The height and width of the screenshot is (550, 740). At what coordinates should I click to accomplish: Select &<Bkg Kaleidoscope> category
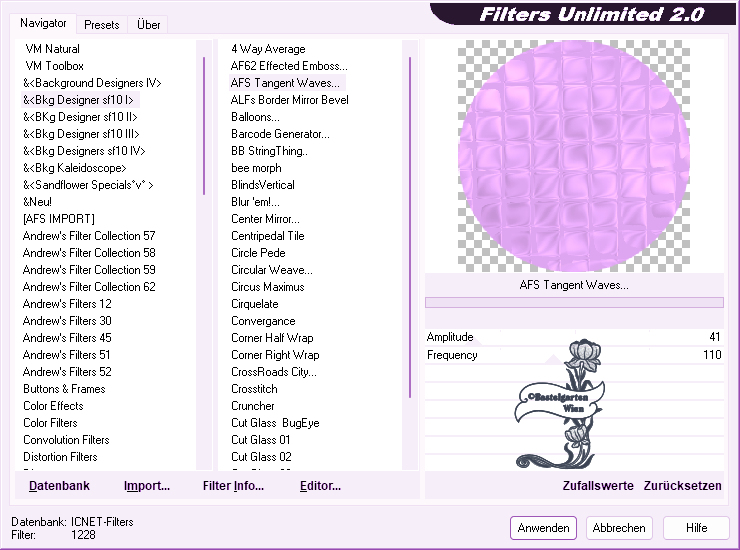pyautogui.click(x=75, y=168)
